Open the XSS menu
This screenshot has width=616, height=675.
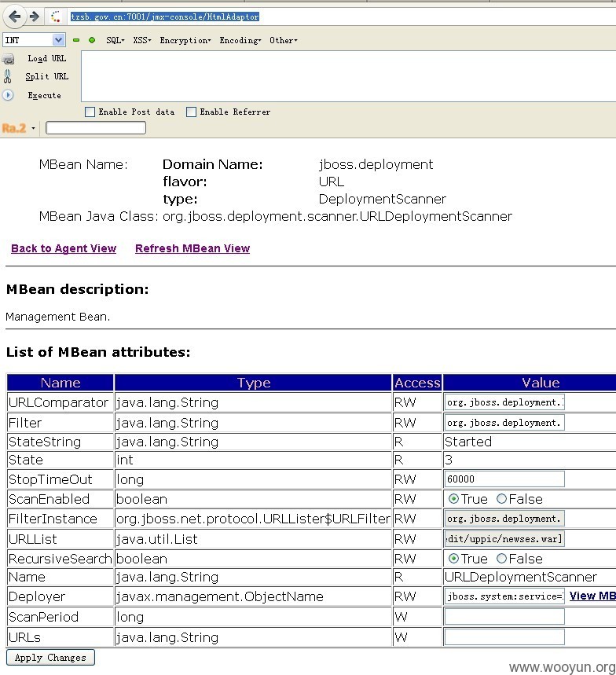pos(142,40)
